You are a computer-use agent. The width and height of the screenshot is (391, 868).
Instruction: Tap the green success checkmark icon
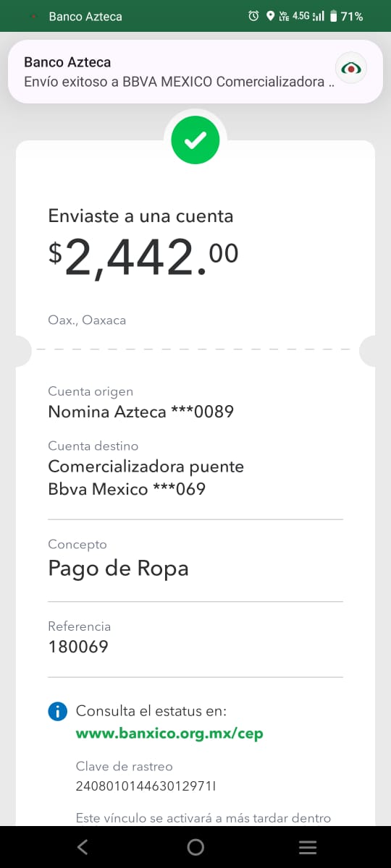click(x=195, y=140)
